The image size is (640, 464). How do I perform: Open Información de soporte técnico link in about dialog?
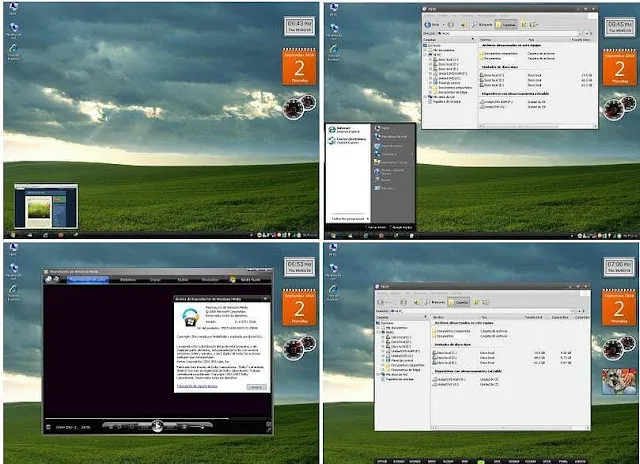tap(197, 386)
